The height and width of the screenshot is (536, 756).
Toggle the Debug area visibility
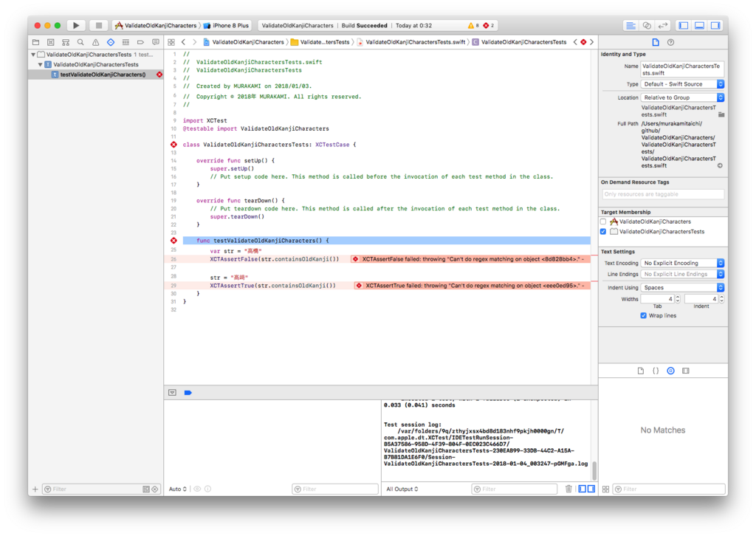click(699, 26)
